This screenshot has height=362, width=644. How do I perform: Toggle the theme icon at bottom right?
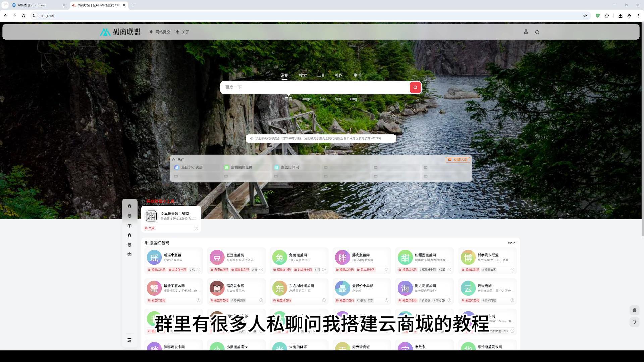coord(634,322)
